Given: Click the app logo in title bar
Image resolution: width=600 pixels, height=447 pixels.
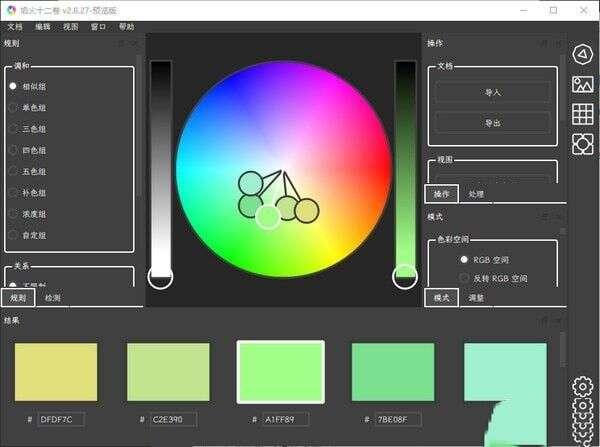Looking at the screenshot, I should pyautogui.click(x=12, y=9).
